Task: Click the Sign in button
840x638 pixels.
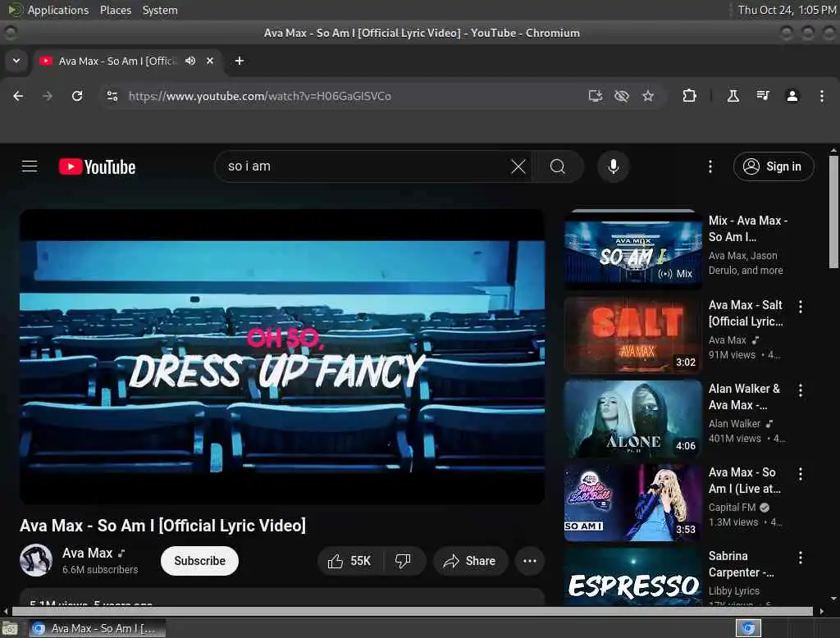Action: [774, 166]
